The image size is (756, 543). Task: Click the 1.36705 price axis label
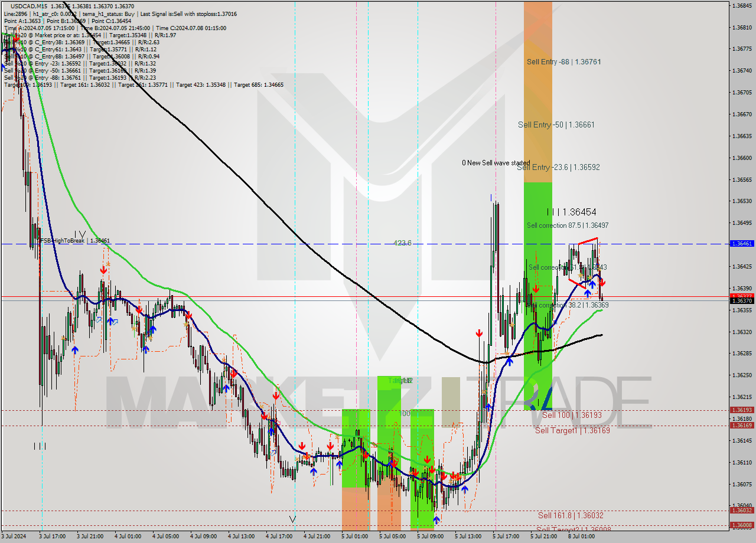point(742,92)
